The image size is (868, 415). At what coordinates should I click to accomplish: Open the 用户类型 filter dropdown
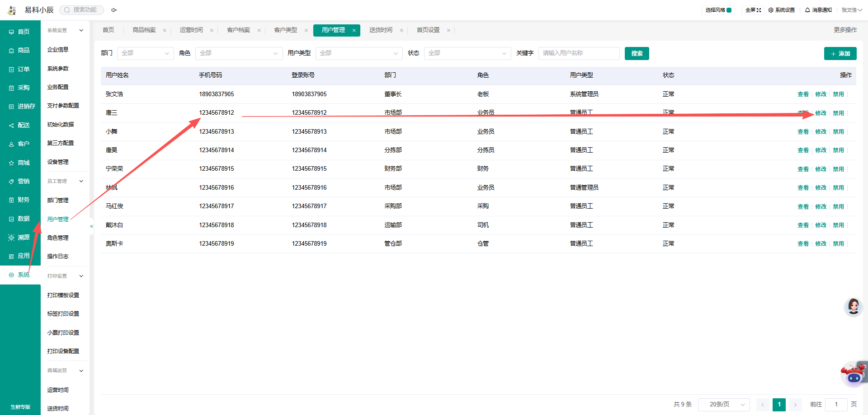click(359, 53)
